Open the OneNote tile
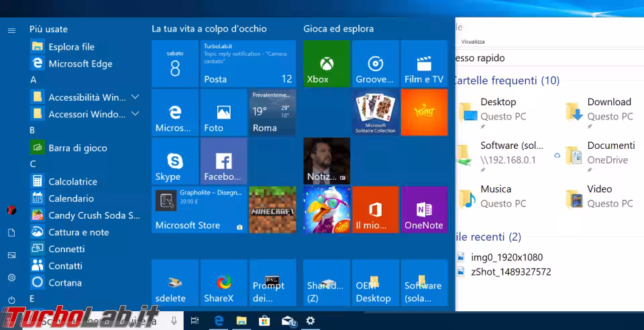 423,211
